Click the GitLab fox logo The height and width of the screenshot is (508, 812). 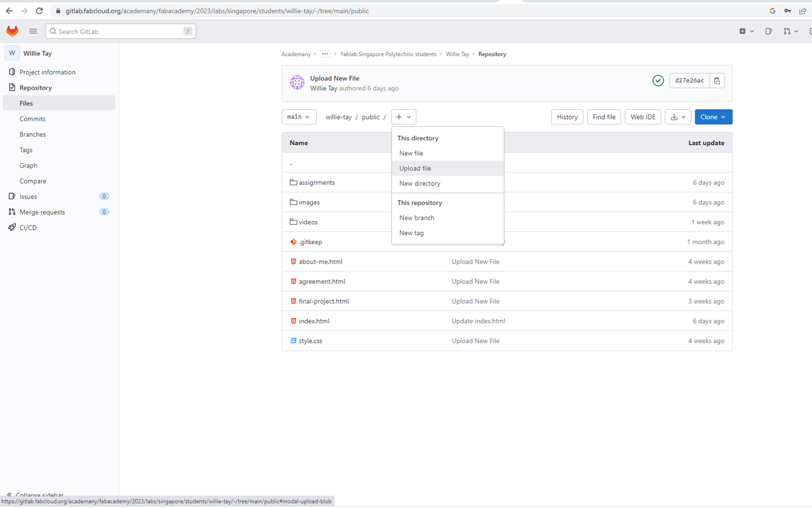pos(12,31)
